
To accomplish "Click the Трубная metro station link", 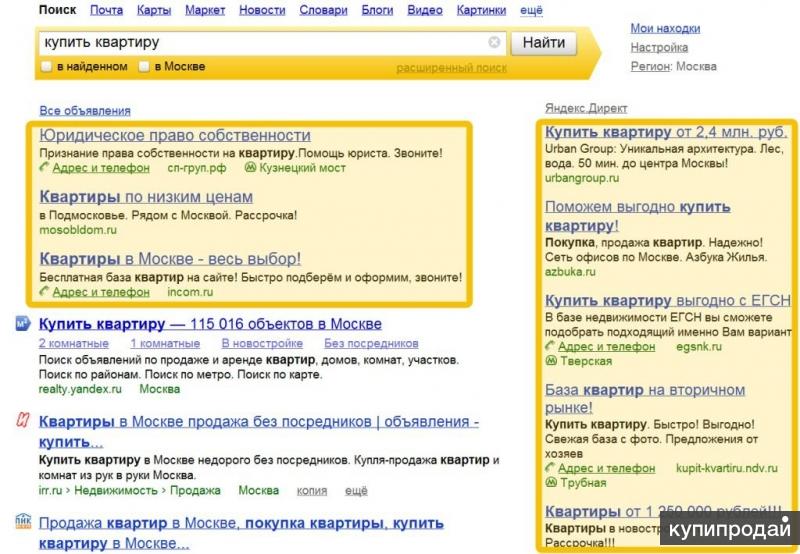I will 583,483.
